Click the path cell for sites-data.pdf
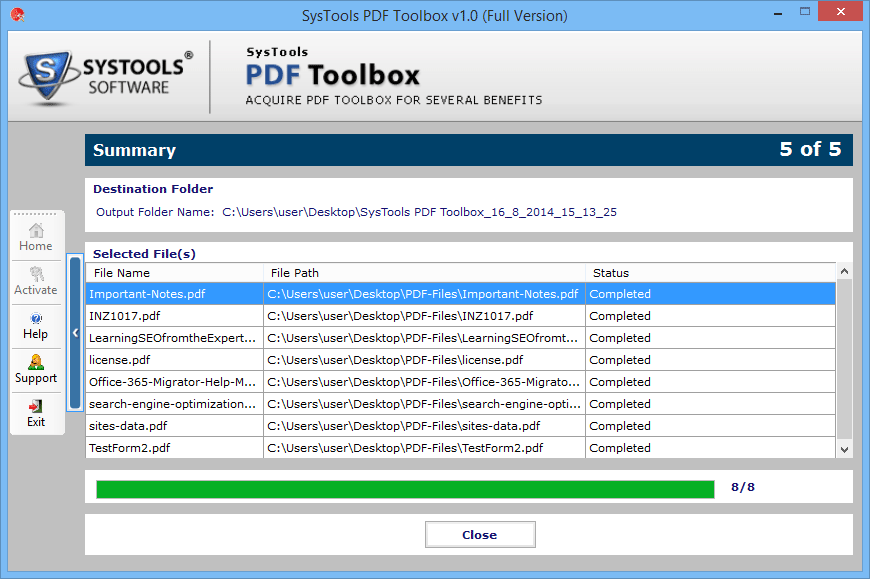The height and width of the screenshot is (579, 870). 424,426
